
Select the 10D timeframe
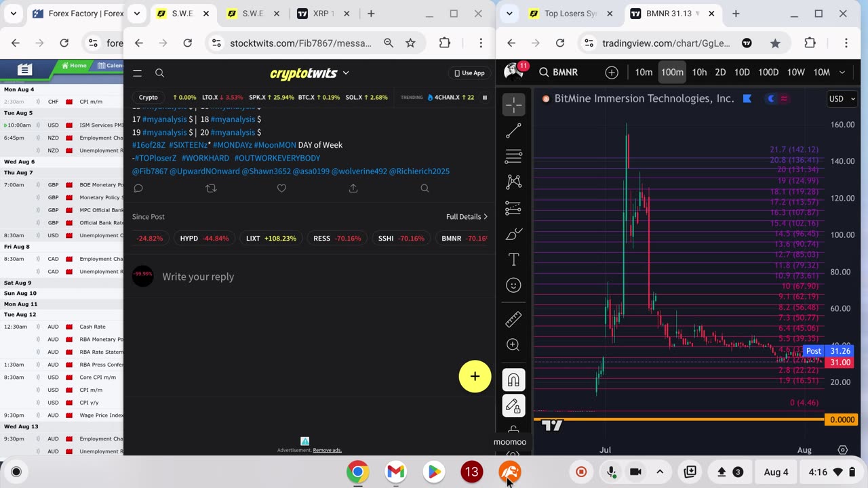tap(742, 73)
